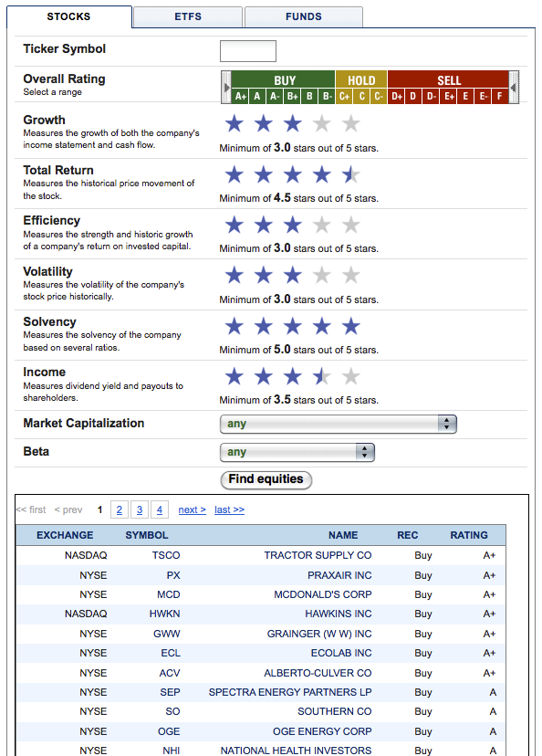Set Total Return to three stars
The width and height of the screenshot is (542, 756).
292,174
